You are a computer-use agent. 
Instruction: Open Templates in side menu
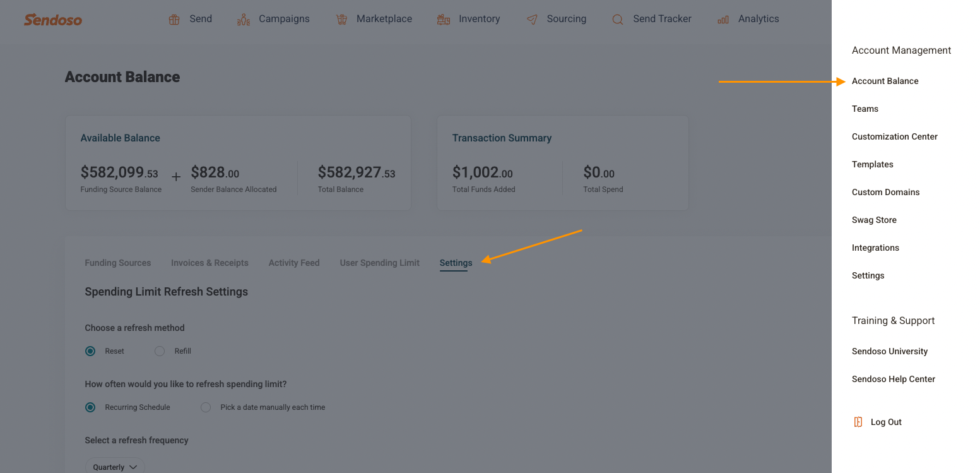click(x=873, y=164)
